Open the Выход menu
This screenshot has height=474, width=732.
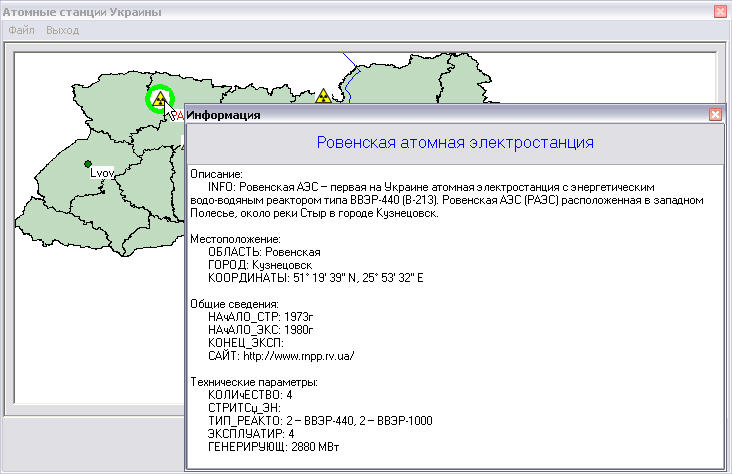click(x=63, y=30)
